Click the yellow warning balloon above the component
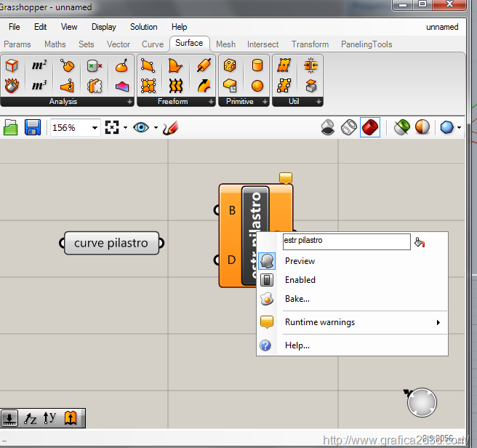477x448 pixels. (286, 177)
